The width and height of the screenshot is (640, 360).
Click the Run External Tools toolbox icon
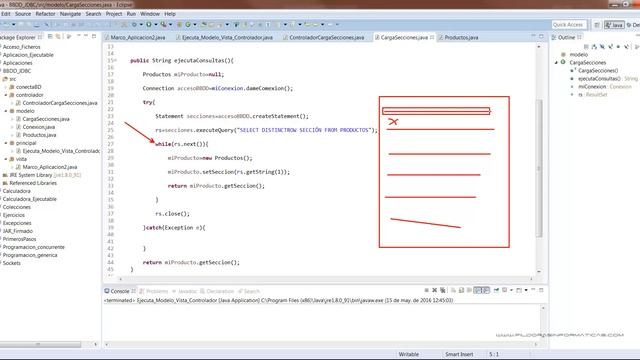pyautogui.click(x=163, y=24)
